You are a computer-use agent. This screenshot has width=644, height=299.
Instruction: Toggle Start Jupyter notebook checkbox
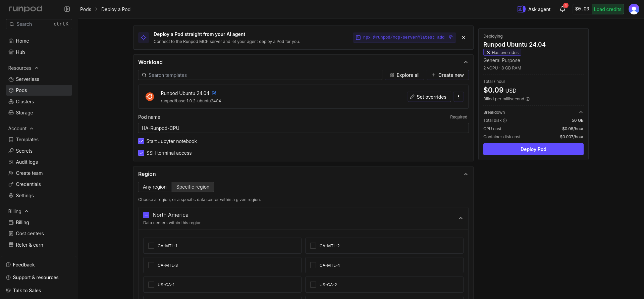pos(141,141)
